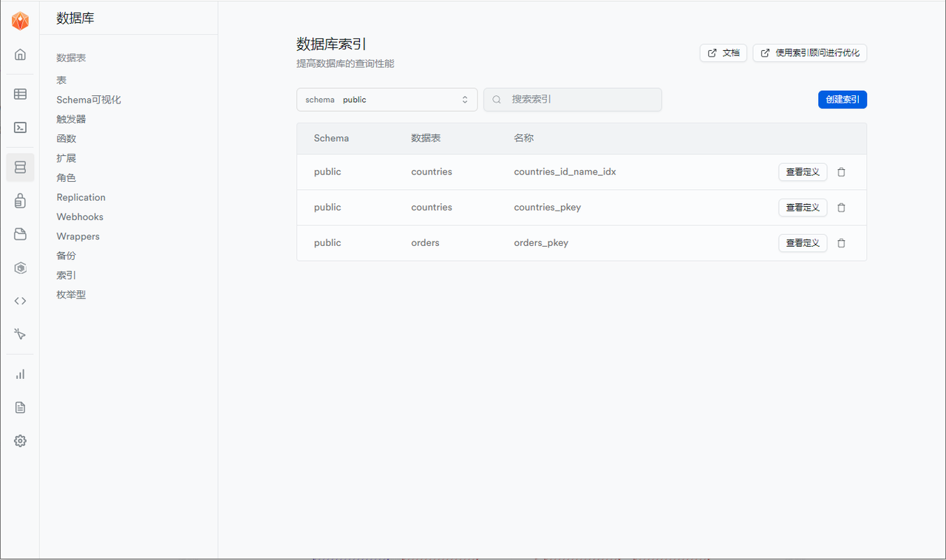The width and height of the screenshot is (946, 560).
Task: Click the 创建索引 button
Action: 842,99
